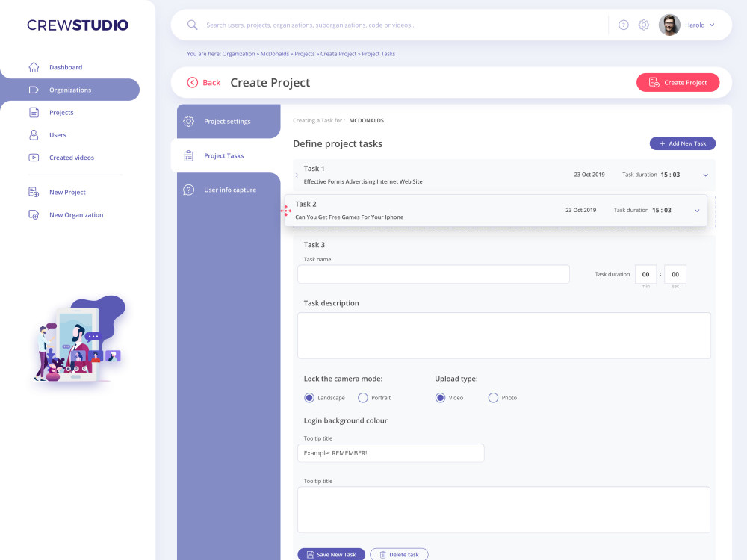Click Harold's profile avatar

(x=669, y=25)
